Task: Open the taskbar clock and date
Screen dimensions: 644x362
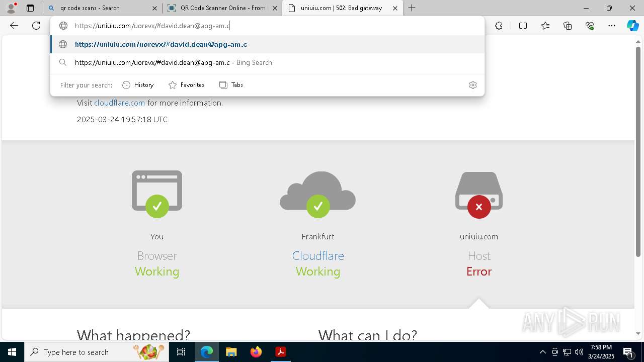Action: (x=602, y=352)
